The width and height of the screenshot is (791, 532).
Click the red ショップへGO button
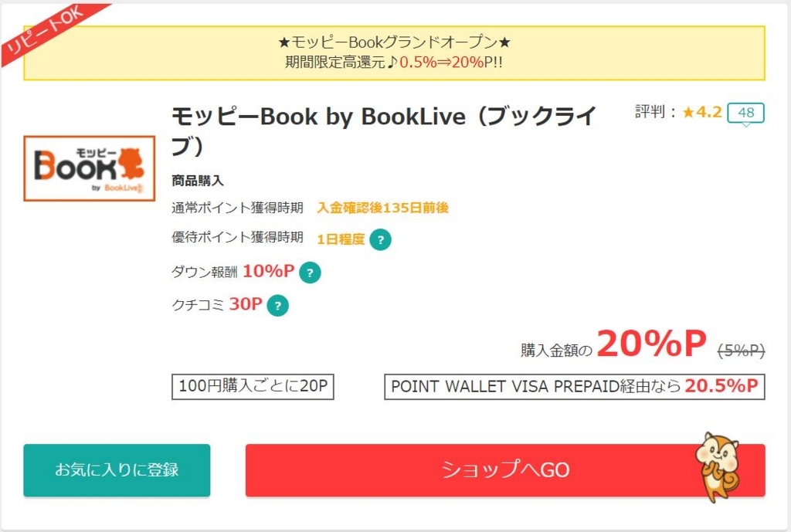[505, 470]
